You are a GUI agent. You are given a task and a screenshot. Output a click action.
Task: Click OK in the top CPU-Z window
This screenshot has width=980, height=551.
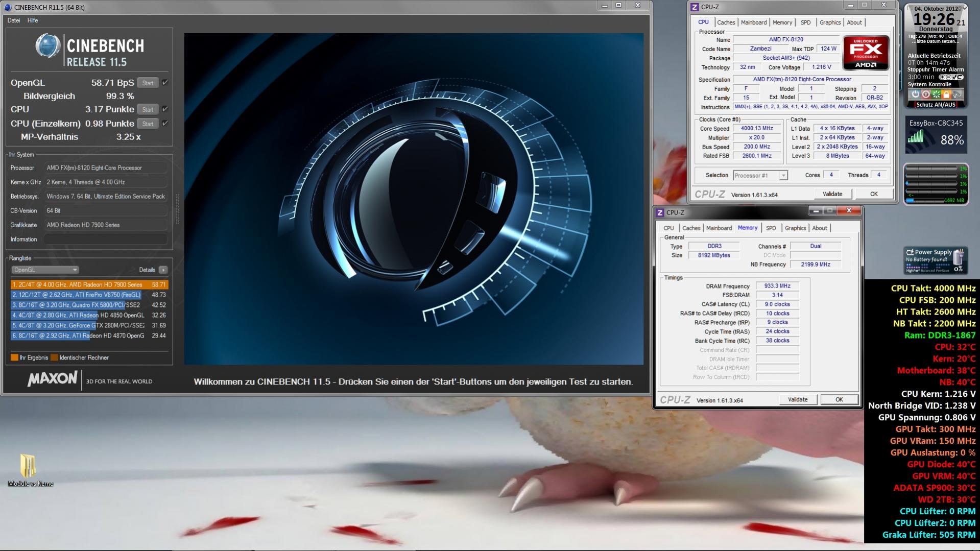[874, 194]
